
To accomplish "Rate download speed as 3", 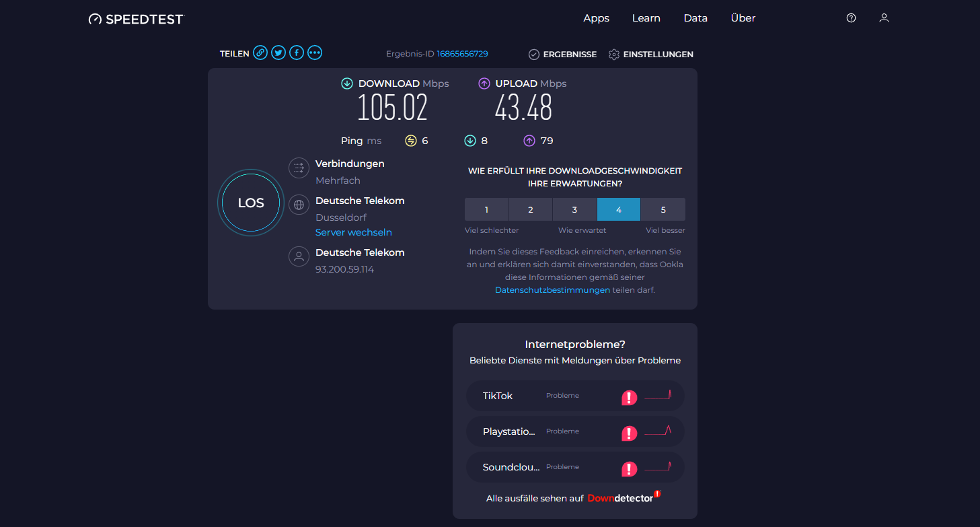I will click(574, 209).
